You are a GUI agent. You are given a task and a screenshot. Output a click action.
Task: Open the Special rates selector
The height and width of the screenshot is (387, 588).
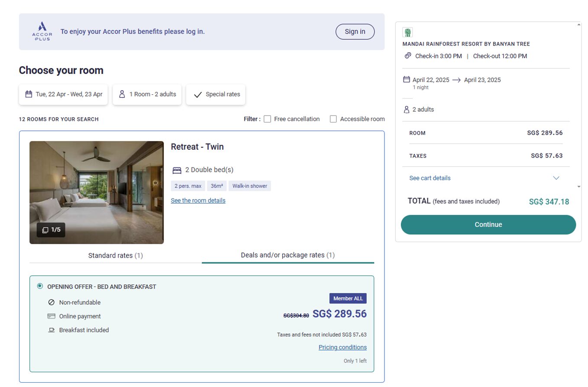216,94
